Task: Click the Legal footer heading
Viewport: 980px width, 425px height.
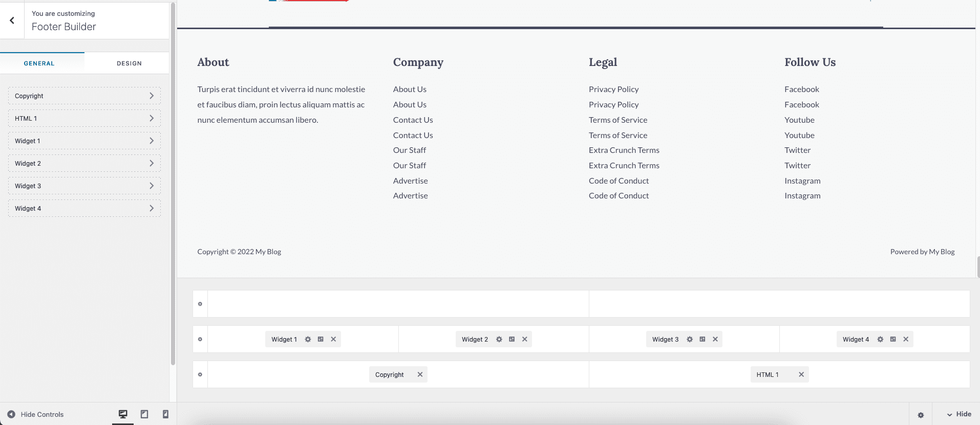Action: 603,62
